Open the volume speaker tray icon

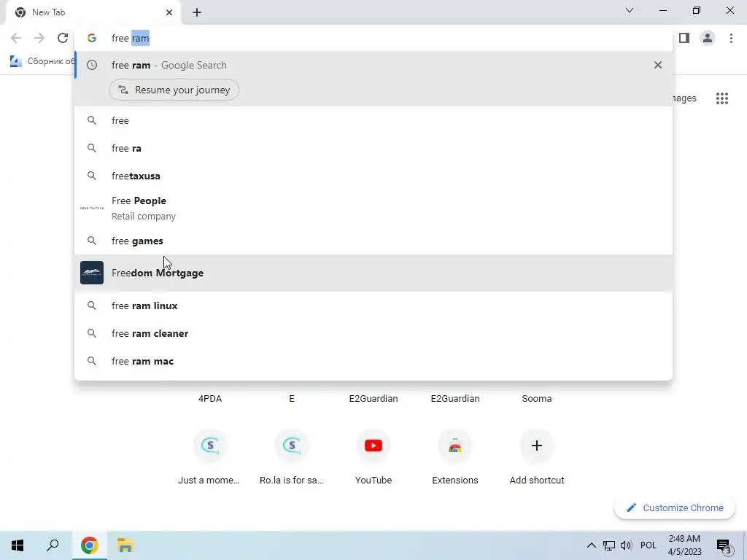(626, 545)
